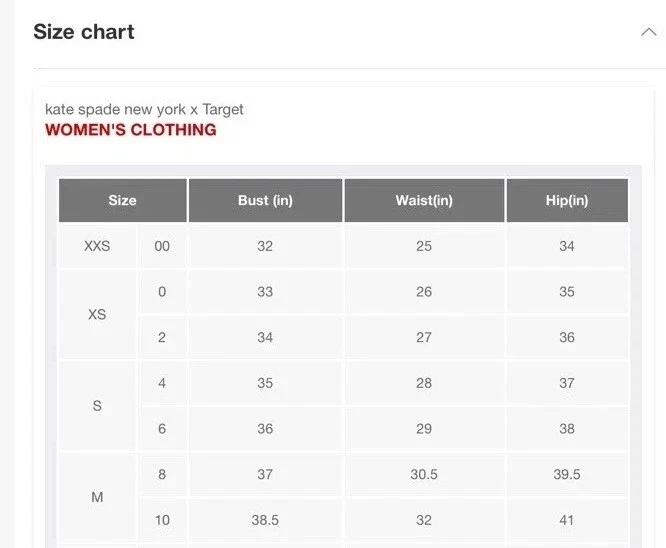Select the 25 waist measurement cell

[x=424, y=246]
